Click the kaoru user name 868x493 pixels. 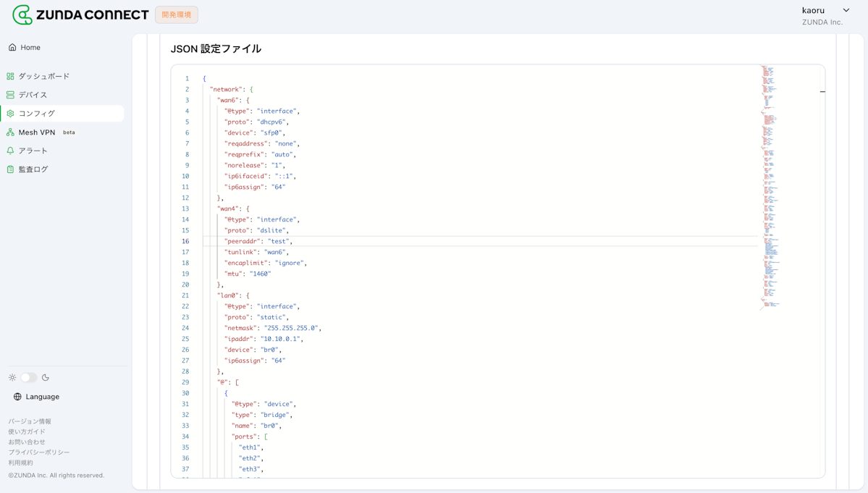coord(813,11)
